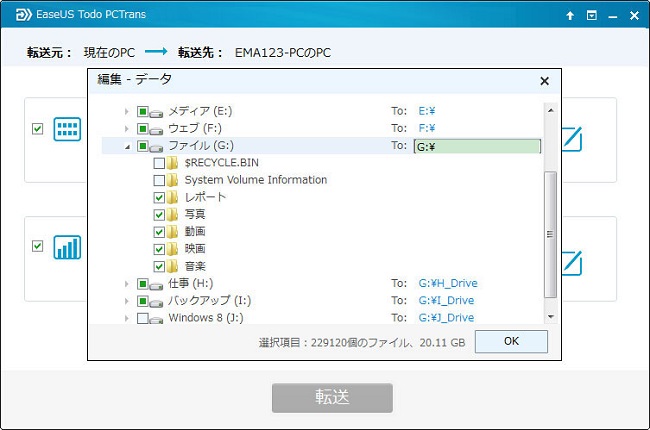The image size is (650, 430).
Task: Click the System Volume Information folder icon
Action: 172,180
